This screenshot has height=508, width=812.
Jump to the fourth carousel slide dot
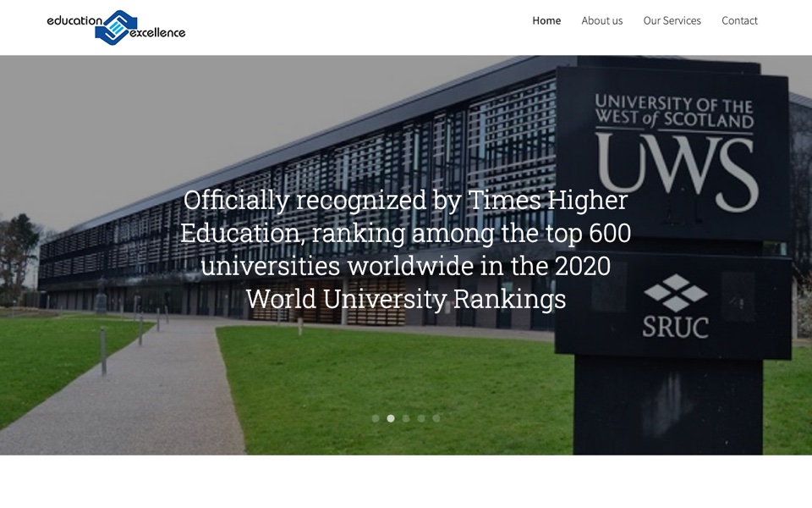coord(421,418)
